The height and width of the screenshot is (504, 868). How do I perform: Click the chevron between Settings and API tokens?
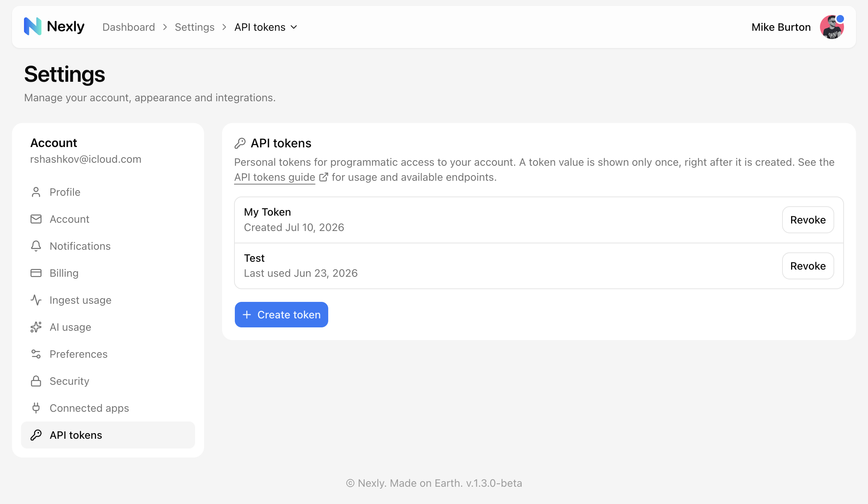click(x=224, y=27)
